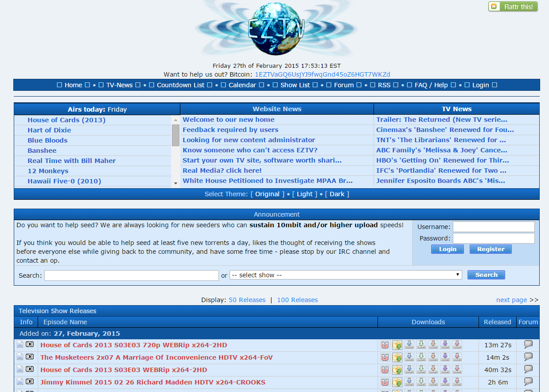Click torrent icon for House of Cards S03E03 WEBRip non-720p
Screen dimensions: 549x392
tap(397, 369)
